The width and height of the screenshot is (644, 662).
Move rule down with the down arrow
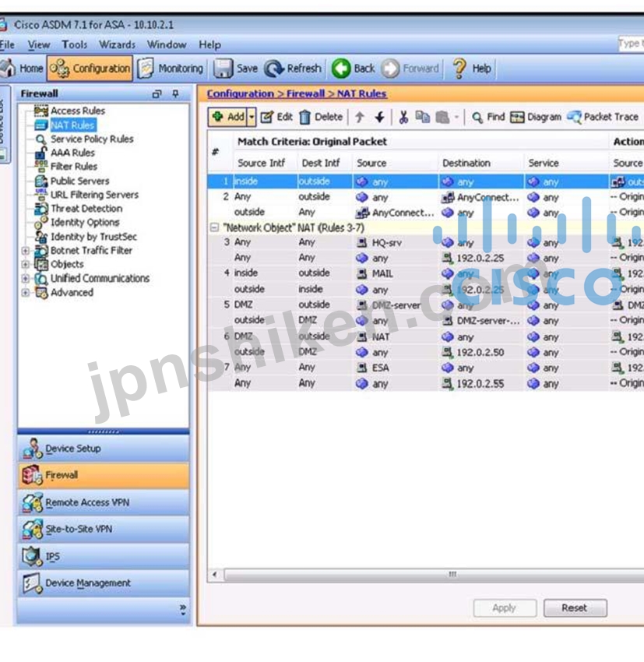(380, 117)
